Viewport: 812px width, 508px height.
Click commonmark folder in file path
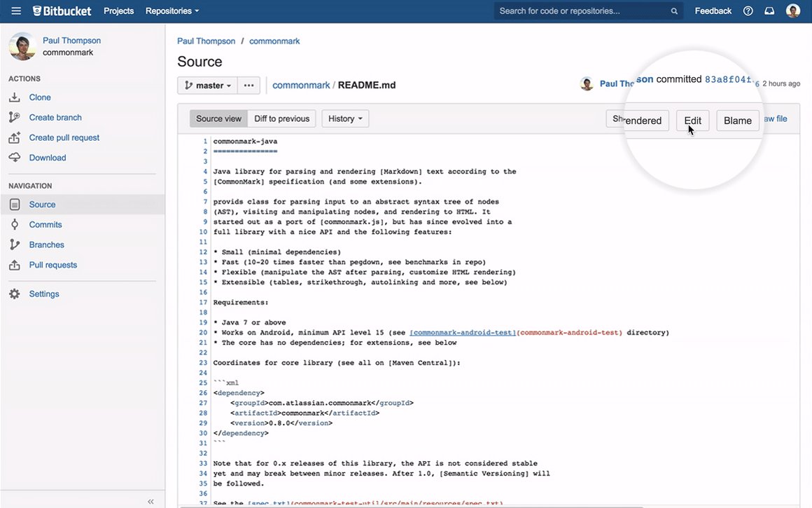(301, 85)
